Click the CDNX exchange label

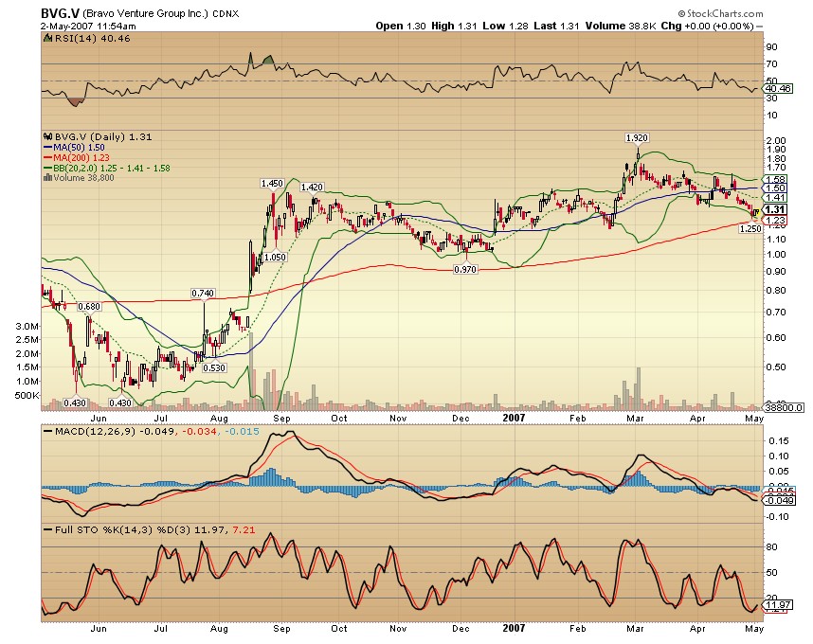click(x=226, y=14)
